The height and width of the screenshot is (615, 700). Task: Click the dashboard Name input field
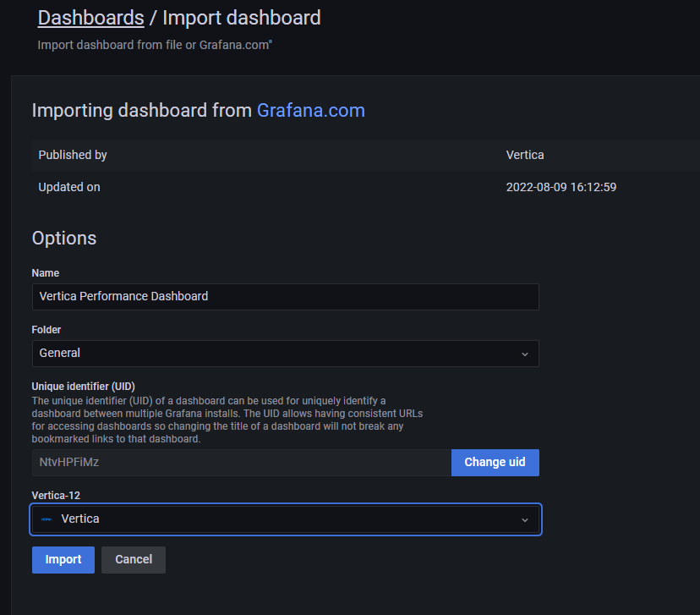pos(285,297)
